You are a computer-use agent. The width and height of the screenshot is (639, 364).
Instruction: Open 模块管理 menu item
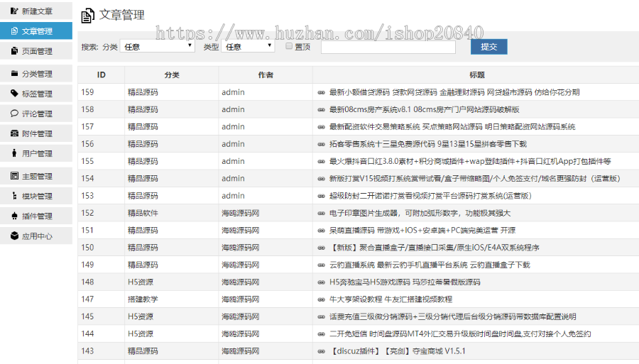pos(36,196)
